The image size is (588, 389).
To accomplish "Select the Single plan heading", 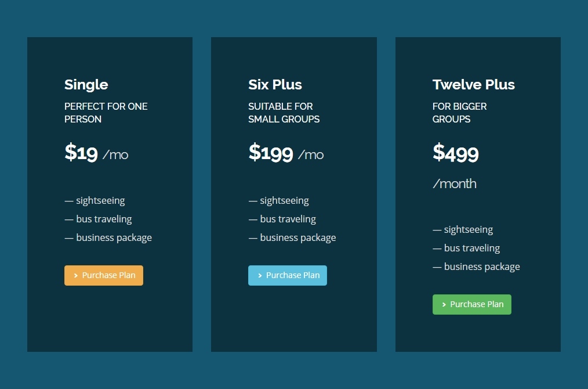I will click(86, 85).
